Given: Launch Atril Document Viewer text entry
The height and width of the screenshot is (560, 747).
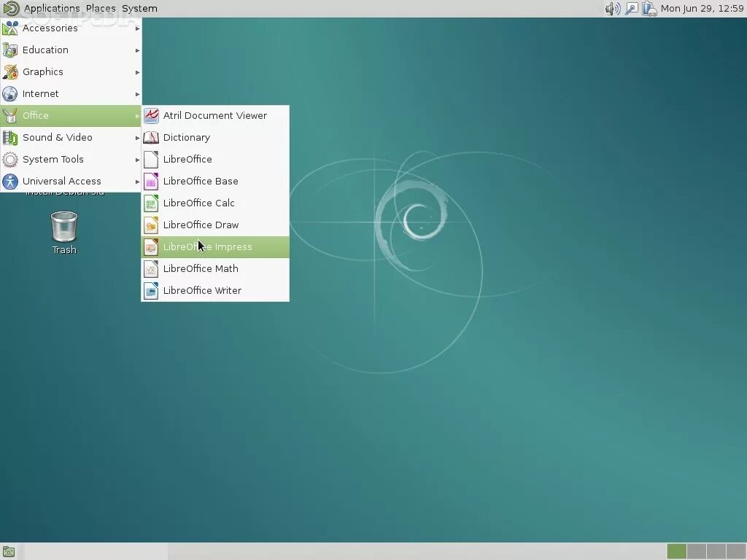Looking at the screenshot, I should click(x=215, y=116).
